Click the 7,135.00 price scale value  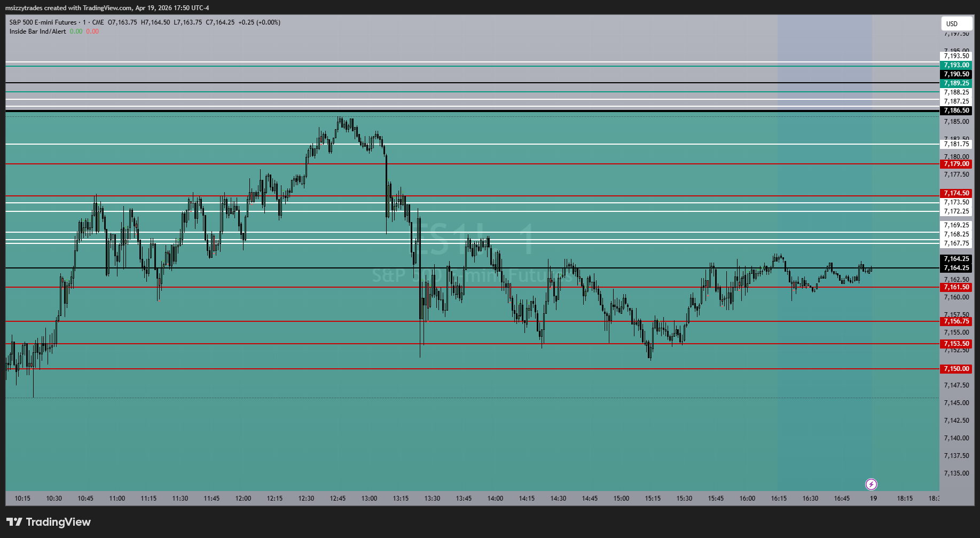pos(956,473)
